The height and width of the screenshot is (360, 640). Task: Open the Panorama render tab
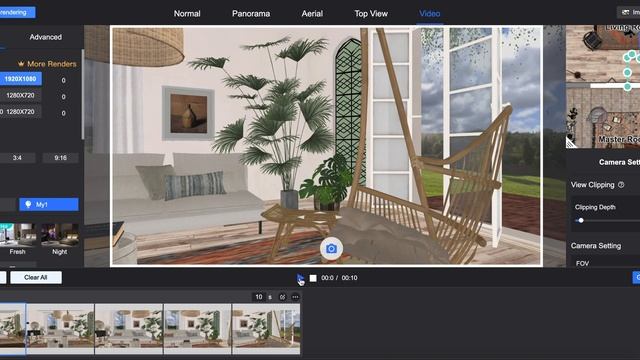(251, 13)
